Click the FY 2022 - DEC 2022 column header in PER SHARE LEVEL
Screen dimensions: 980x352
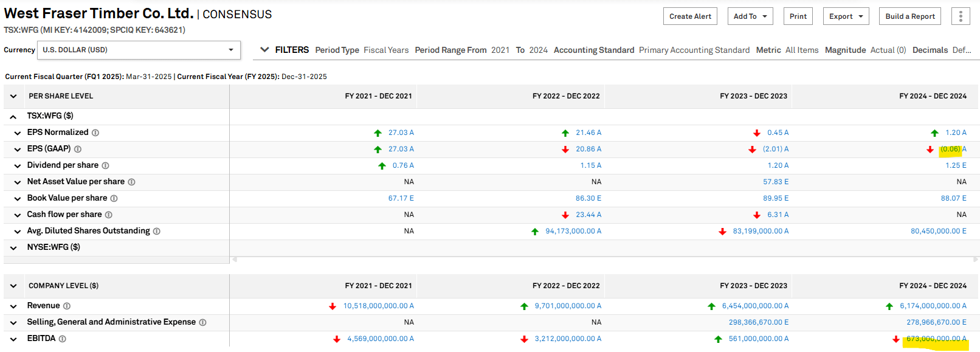coord(566,96)
